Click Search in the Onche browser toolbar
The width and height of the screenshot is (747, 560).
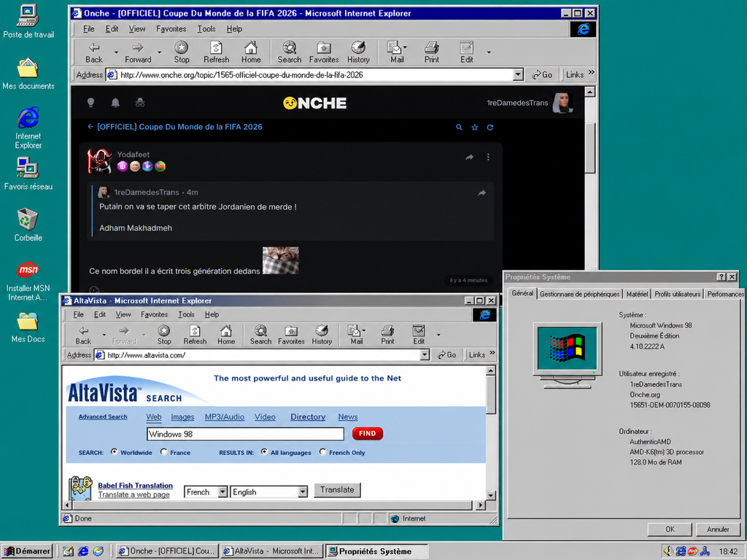pyautogui.click(x=289, y=52)
